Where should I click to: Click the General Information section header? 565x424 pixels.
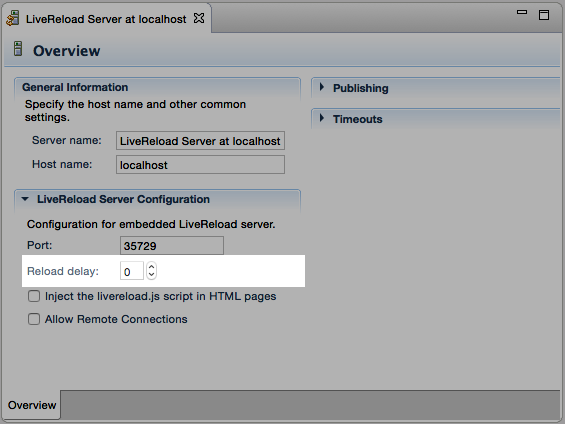(x=75, y=87)
